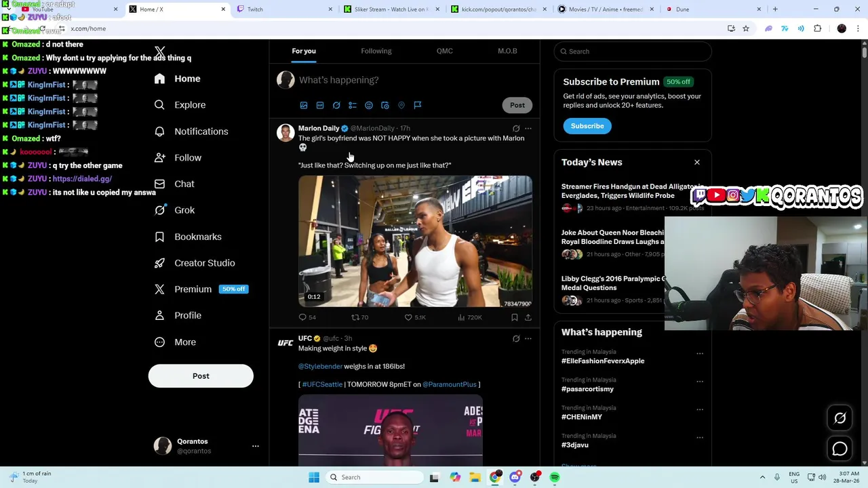Reply to the Marlon Daily post

[307, 317]
